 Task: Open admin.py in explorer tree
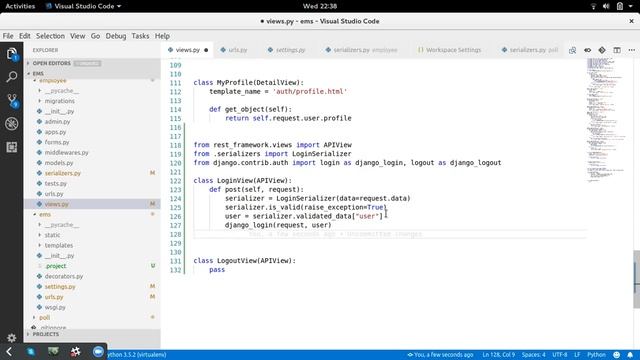57,122
